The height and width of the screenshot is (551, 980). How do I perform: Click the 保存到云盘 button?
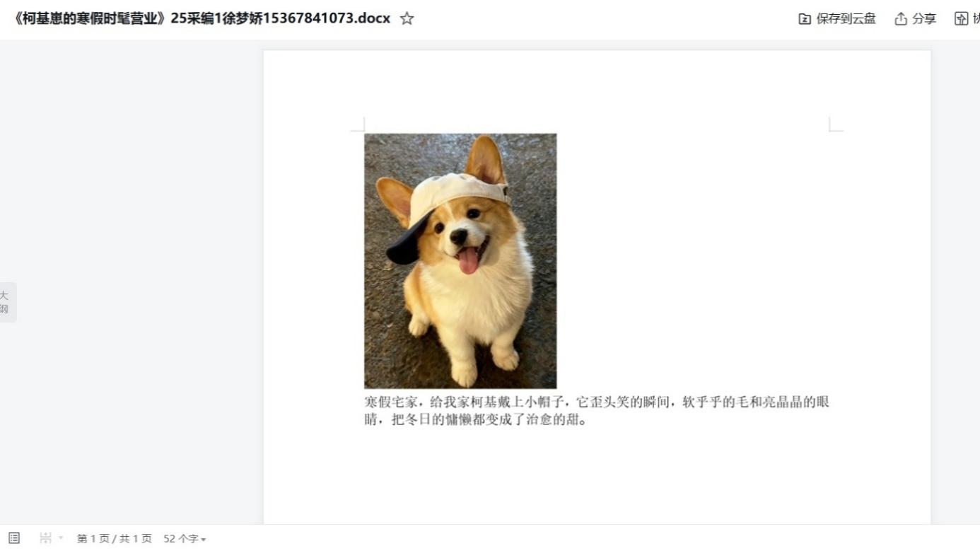pos(837,19)
